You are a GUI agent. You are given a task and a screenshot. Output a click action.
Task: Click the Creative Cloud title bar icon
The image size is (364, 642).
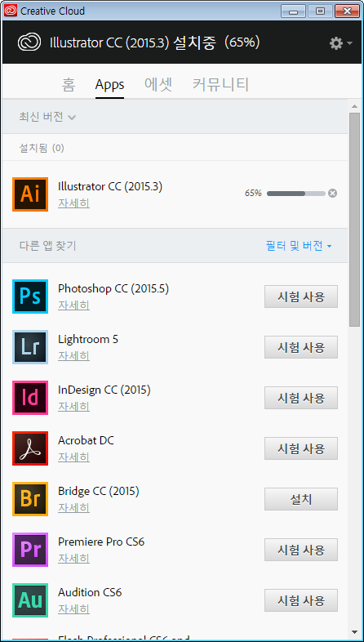(11, 11)
